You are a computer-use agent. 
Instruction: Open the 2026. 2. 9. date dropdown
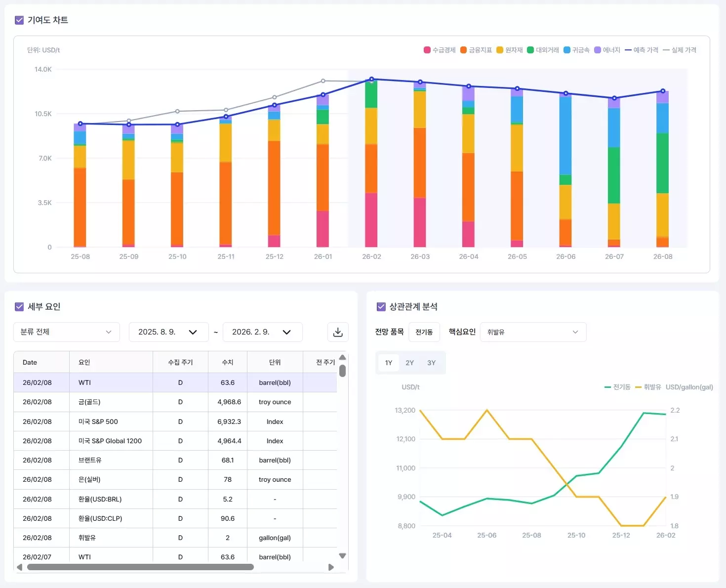point(262,332)
